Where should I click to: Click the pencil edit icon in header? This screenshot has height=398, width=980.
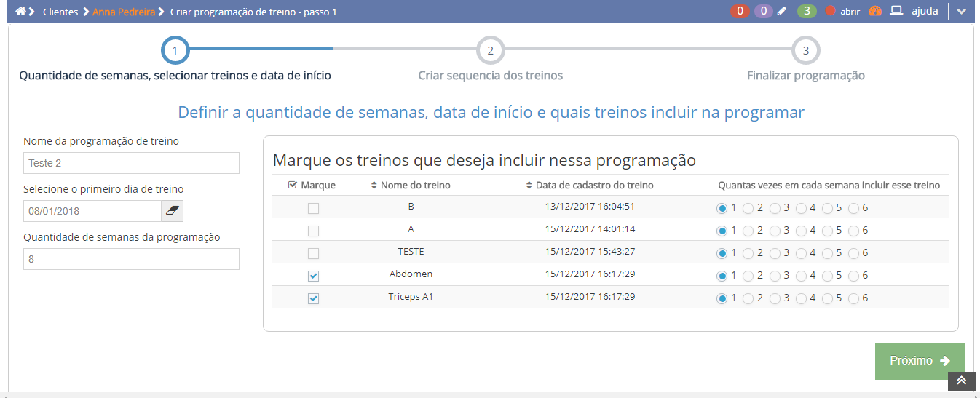pyautogui.click(x=782, y=12)
